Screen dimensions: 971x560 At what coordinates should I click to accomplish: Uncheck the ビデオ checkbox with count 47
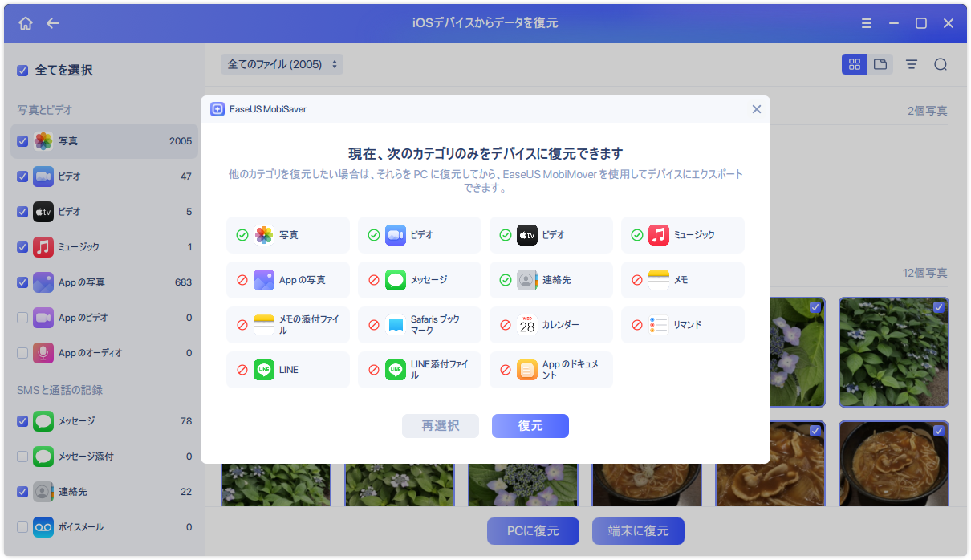pyautogui.click(x=22, y=177)
